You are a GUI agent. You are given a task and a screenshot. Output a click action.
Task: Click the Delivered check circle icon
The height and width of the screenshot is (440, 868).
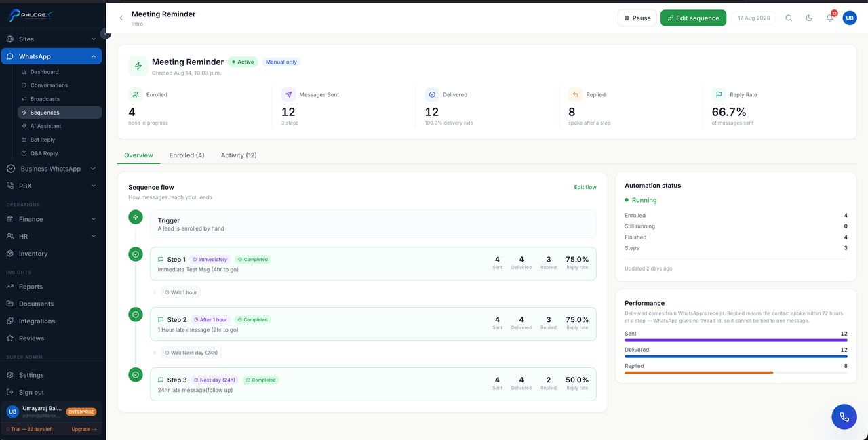tap(432, 95)
